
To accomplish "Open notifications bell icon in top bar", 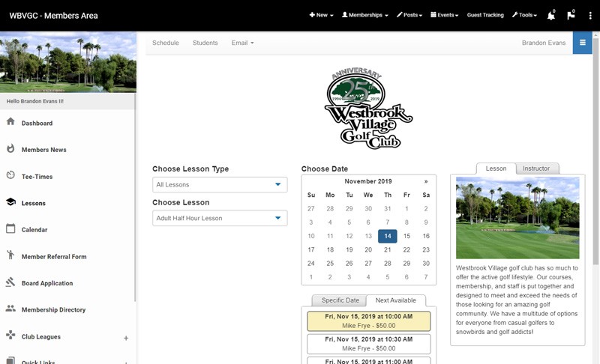I will pyautogui.click(x=551, y=15).
